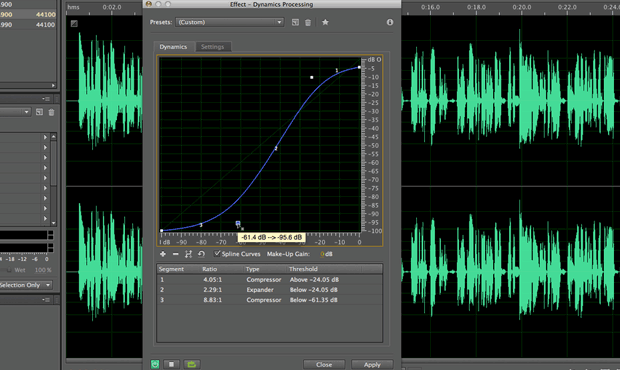Toggle the Spline Curves checkbox
The width and height of the screenshot is (620, 370).
[x=217, y=253]
